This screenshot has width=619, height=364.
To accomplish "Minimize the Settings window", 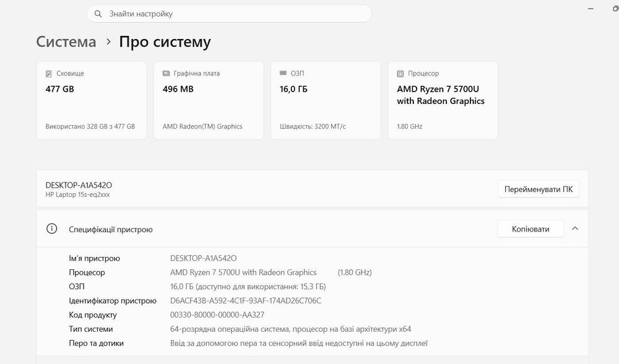I will click(x=591, y=9).
